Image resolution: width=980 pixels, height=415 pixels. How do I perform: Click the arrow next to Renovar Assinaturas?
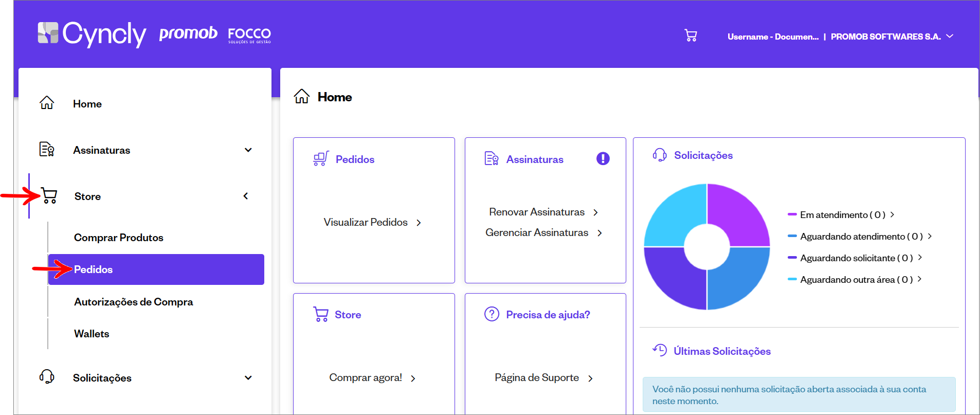pos(595,212)
